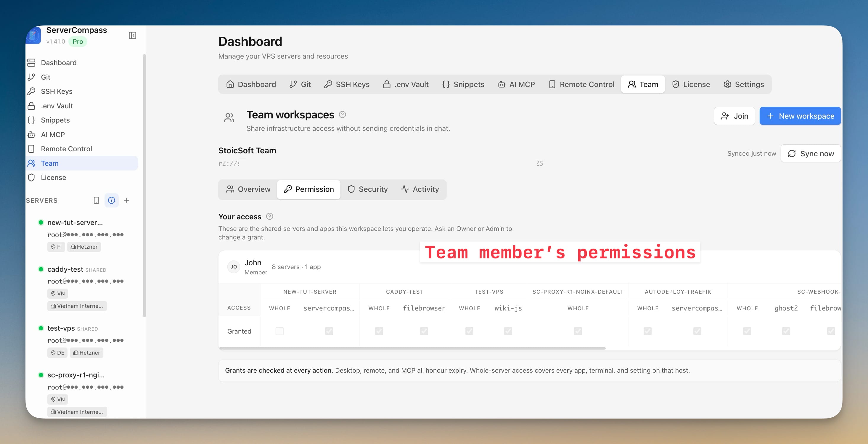This screenshot has height=444, width=868.
Task: Open the Activity workspace tab
Action: pyautogui.click(x=420, y=189)
